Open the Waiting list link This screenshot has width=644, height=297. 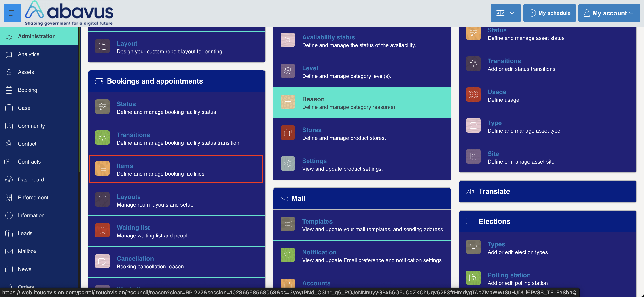(x=133, y=228)
